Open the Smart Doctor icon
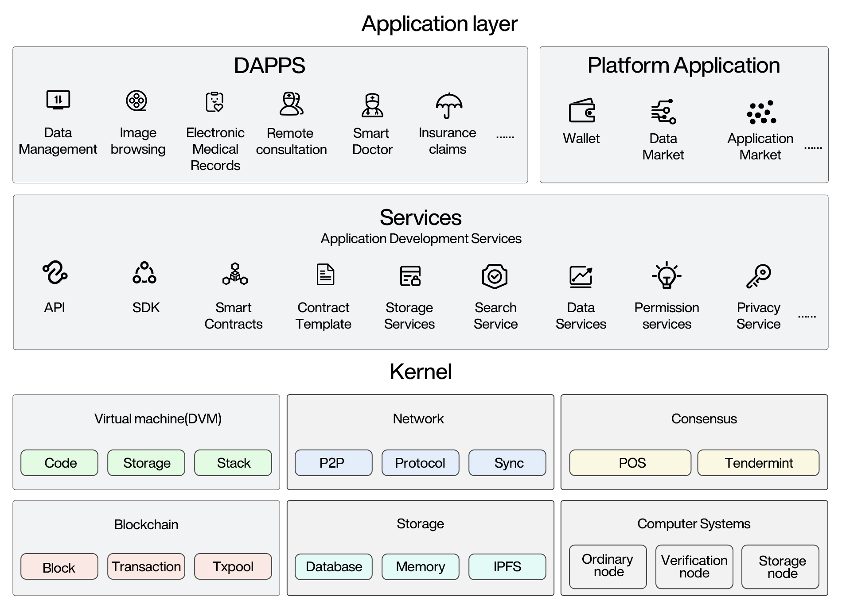 click(372, 105)
